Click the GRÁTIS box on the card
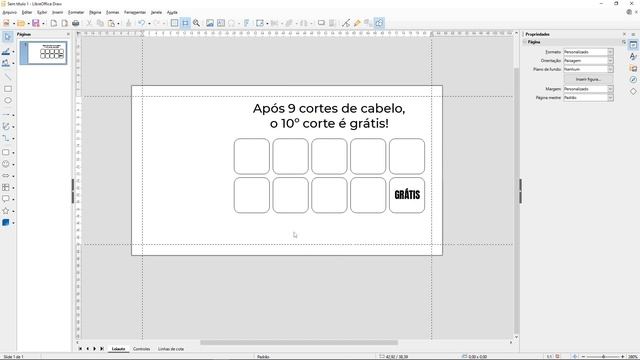The width and height of the screenshot is (640, 360). pyautogui.click(x=407, y=195)
